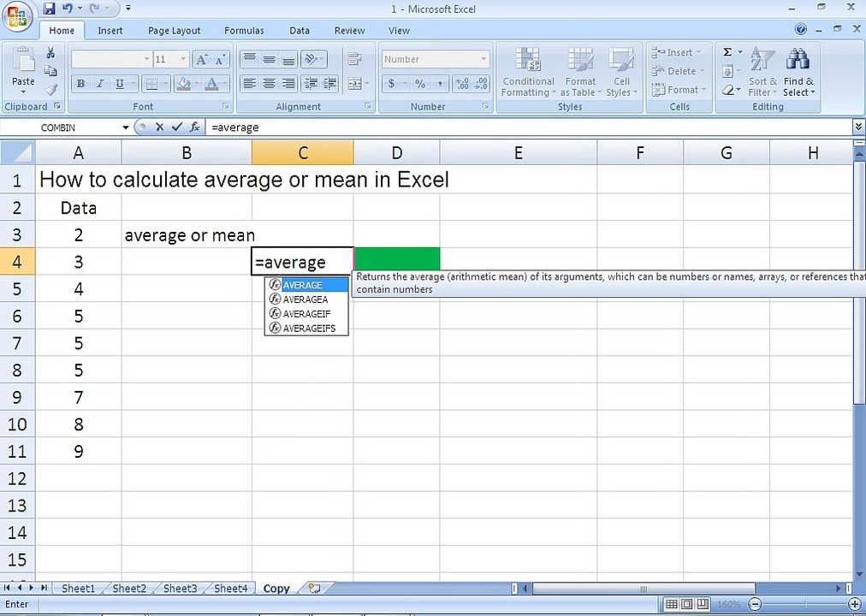Center text horizontally
Screen dimensions: 866x616
269,84
